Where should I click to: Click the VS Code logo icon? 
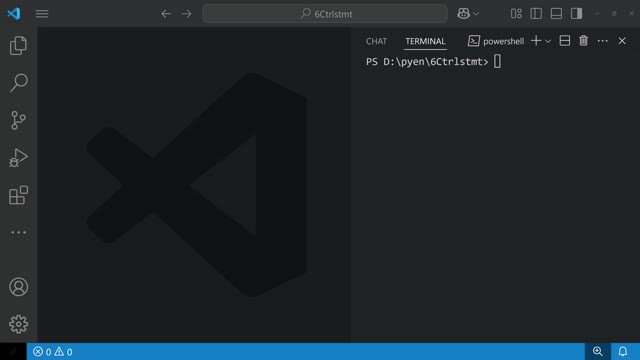[x=14, y=13]
